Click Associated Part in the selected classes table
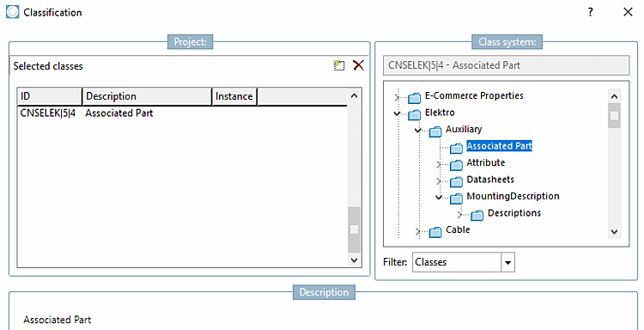The height and width of the screenshot is (330, 644). (x=118, y=113)
